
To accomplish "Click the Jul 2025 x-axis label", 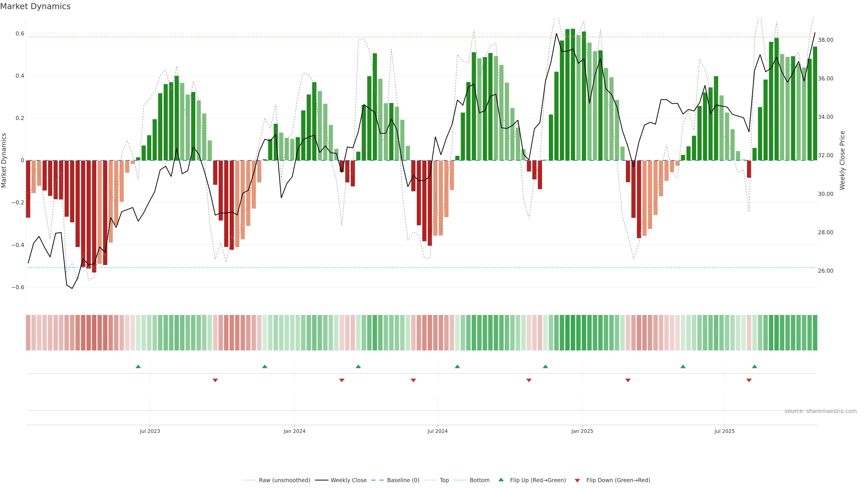I will tap(724, 431).
